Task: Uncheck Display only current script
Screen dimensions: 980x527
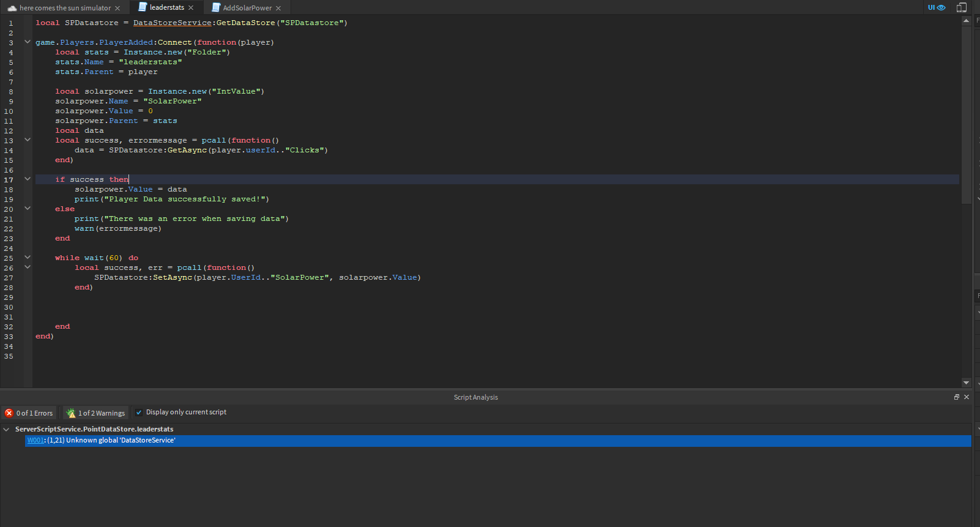Action: pos(139,413)
